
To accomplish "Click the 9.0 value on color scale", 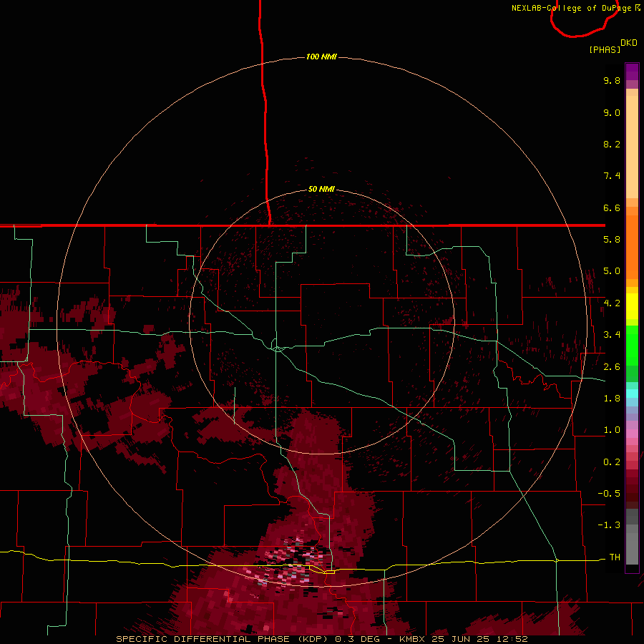I will pos(612,112).
